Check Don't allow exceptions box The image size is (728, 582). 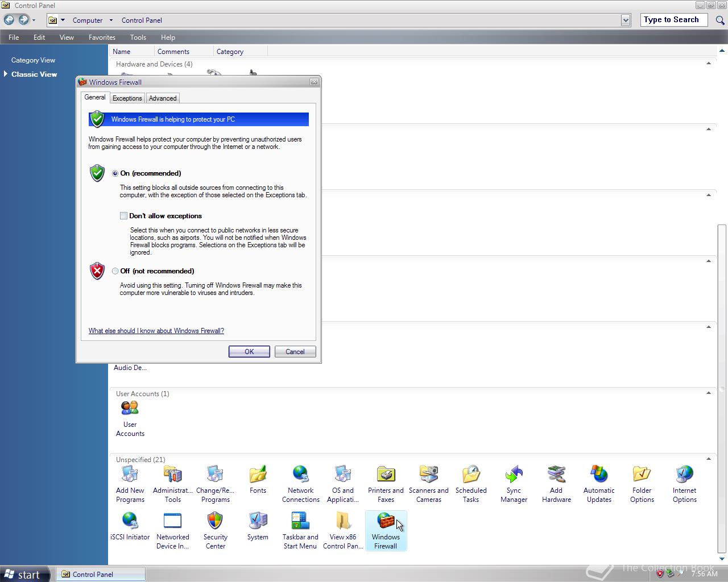point(123,216)
